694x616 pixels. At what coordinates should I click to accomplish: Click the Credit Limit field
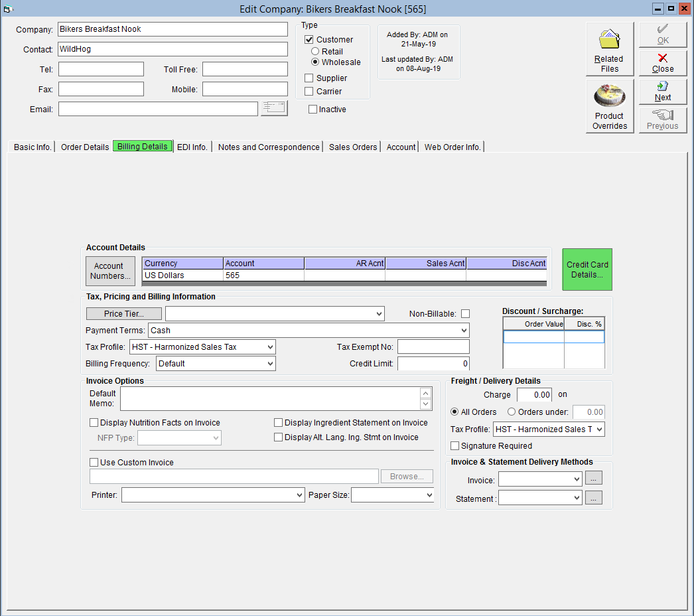(x=433, y=364)
